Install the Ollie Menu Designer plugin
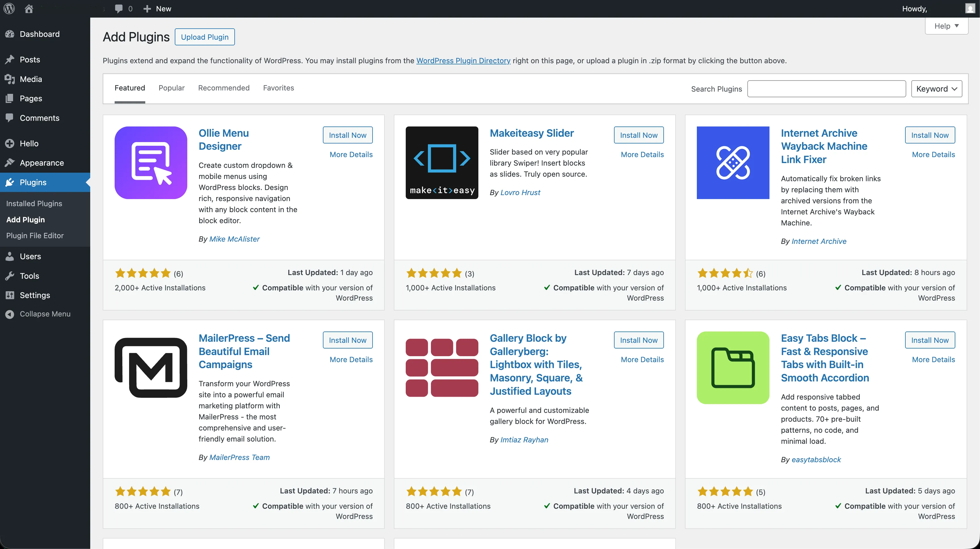This screenshot has width=980, height=549. [347, 135]
